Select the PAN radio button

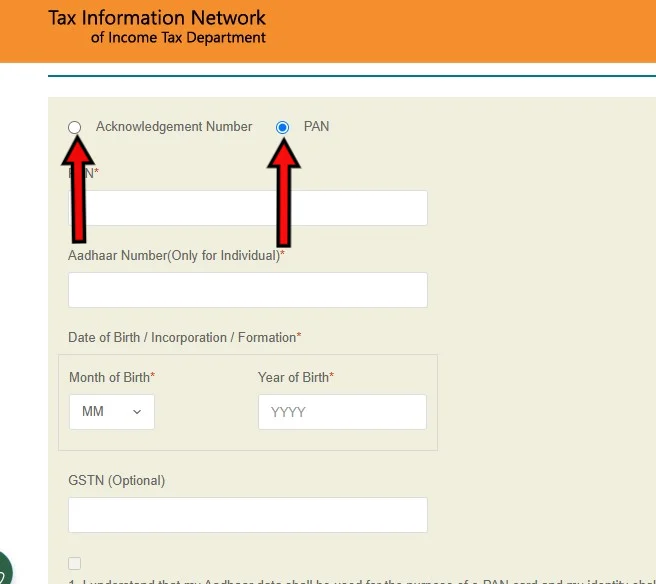282,127
